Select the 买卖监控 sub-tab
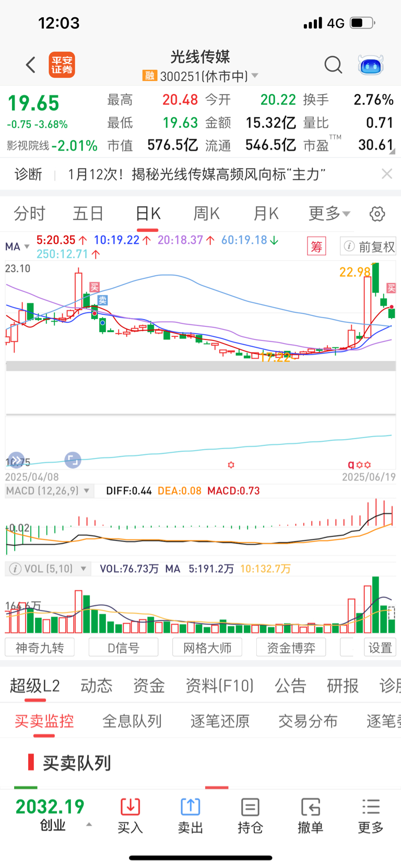 [x=44, y=721]
